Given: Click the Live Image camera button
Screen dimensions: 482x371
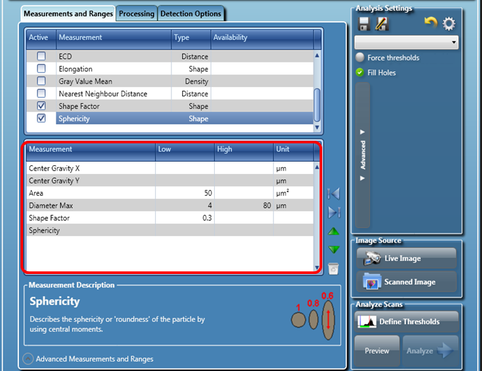Looking at the screenshot, I should tap(407, 258).
